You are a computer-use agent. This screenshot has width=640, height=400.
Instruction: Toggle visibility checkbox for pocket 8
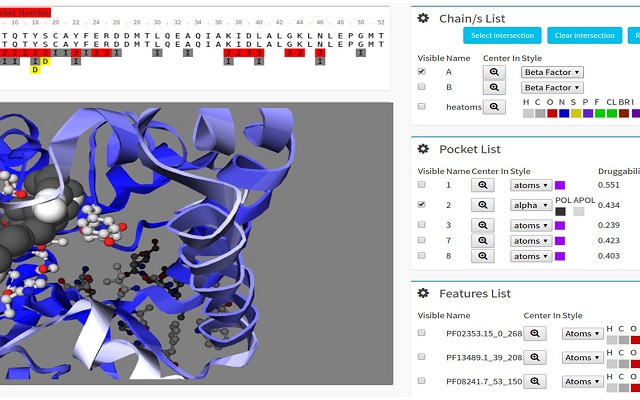(x=421, y=256)
